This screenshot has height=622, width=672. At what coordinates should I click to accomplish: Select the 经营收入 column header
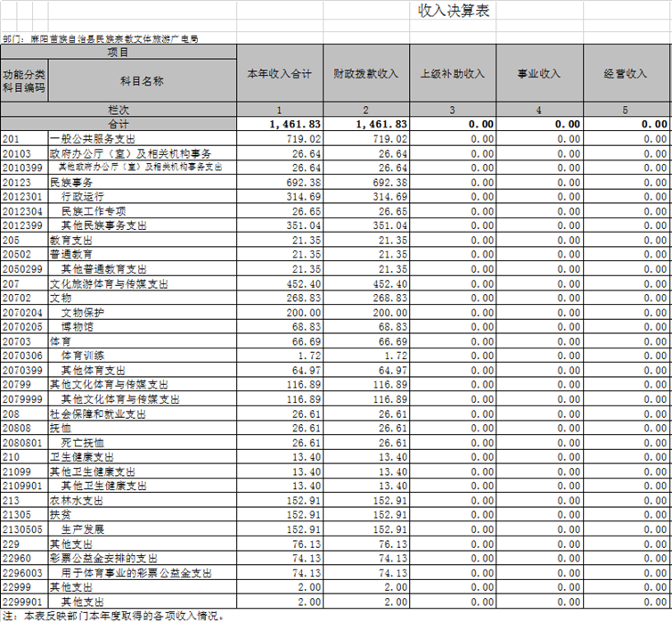(626, 74)
